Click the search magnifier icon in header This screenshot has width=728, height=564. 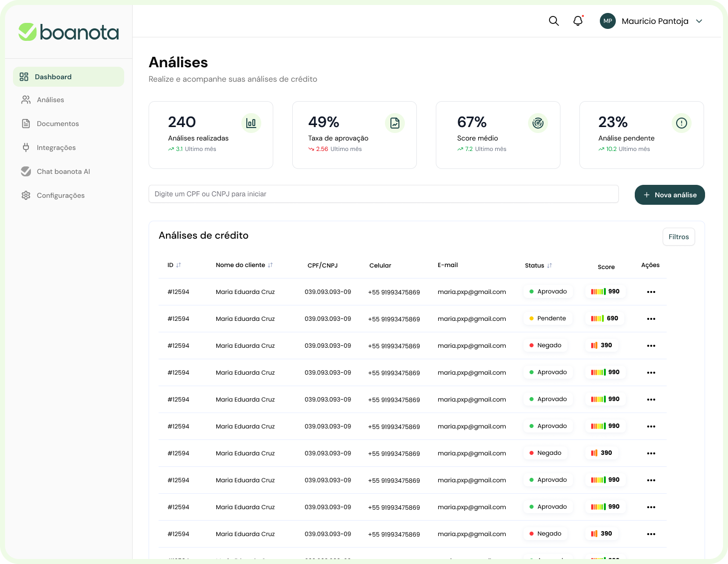click(553, 21)
